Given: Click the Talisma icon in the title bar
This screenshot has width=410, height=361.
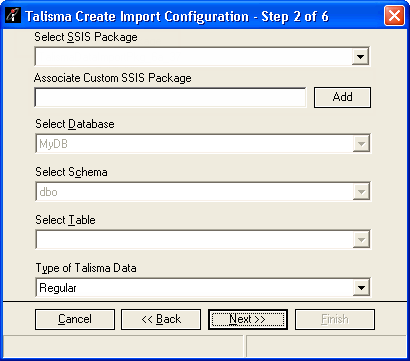Looking at the screenshot, I should tap(14, 16).
